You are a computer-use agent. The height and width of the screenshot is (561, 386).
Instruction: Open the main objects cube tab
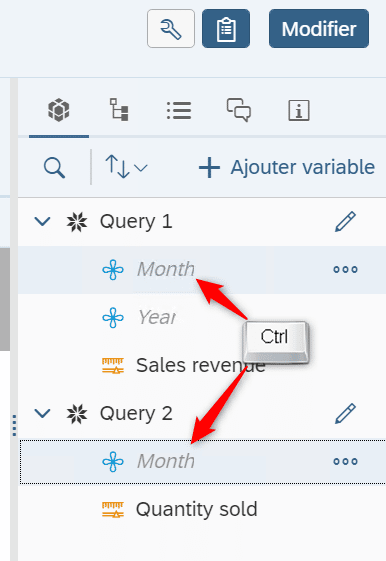[59, 110]
